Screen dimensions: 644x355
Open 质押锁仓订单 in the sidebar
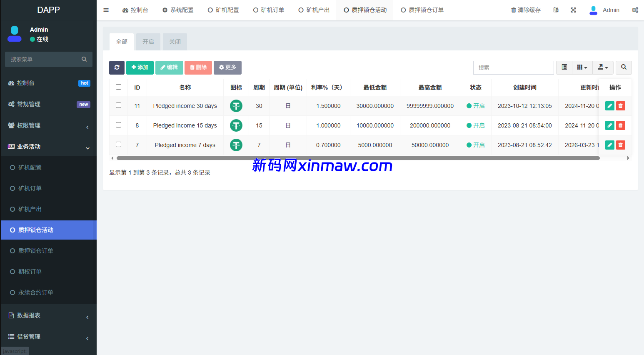pyautogui.click(x=36, y=251)
